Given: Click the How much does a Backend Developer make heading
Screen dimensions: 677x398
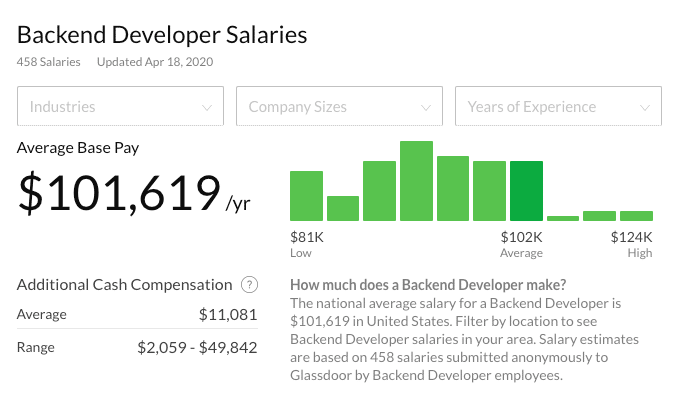Looking at the screenshot, I should [x=428, y=285].
